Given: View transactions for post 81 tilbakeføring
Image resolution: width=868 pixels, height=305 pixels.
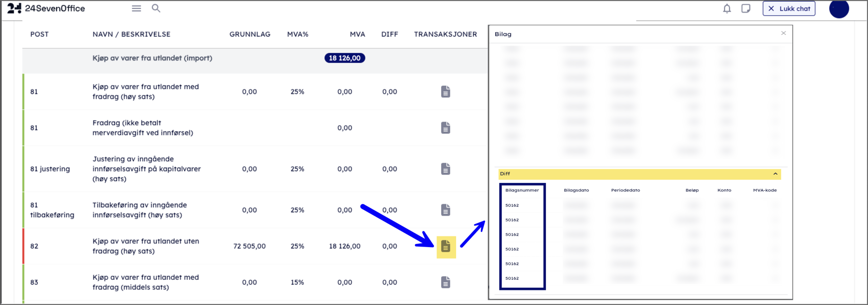Looking at the screenshot, I should [446, 210].
